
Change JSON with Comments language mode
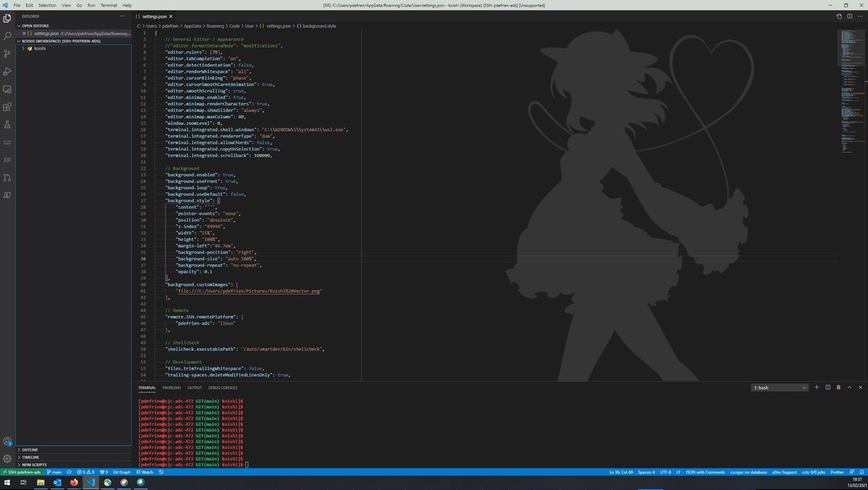705,472
